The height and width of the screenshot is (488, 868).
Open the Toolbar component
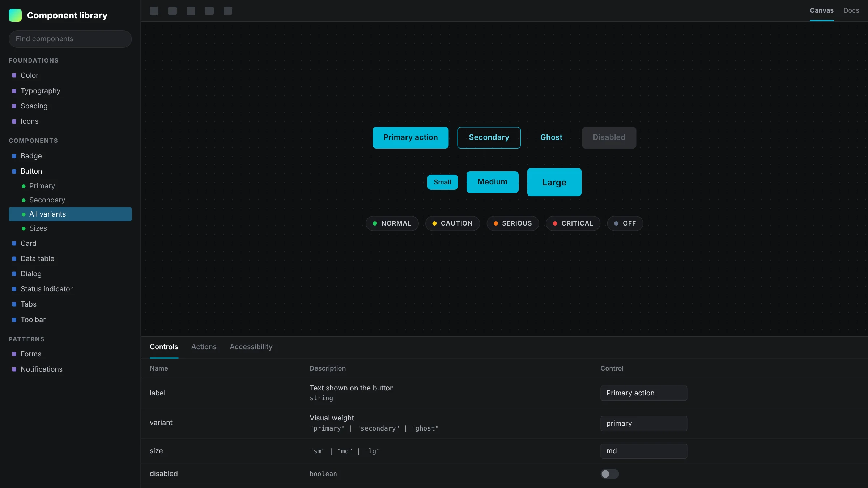pyautogui.click(x=70, y=320)
